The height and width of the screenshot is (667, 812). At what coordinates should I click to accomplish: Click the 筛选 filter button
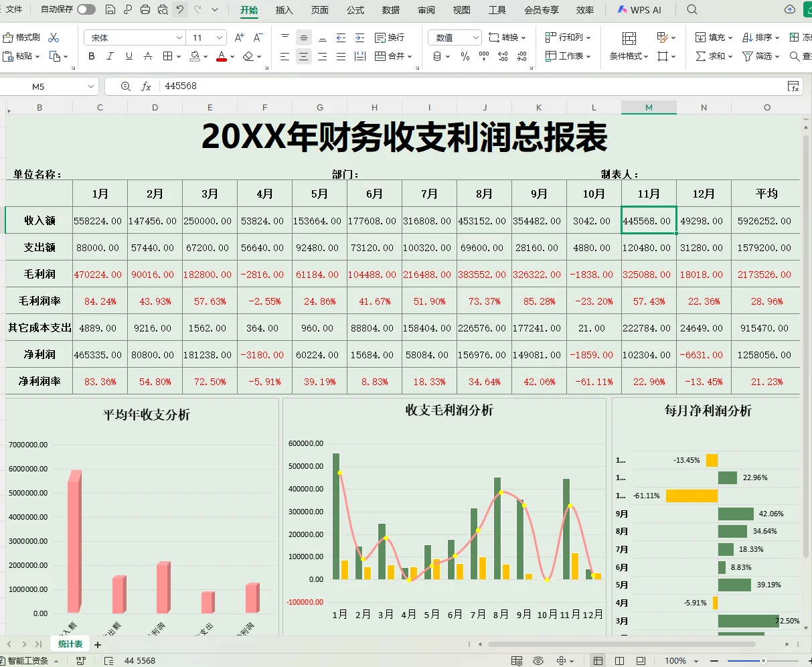(x=760, y=56)
